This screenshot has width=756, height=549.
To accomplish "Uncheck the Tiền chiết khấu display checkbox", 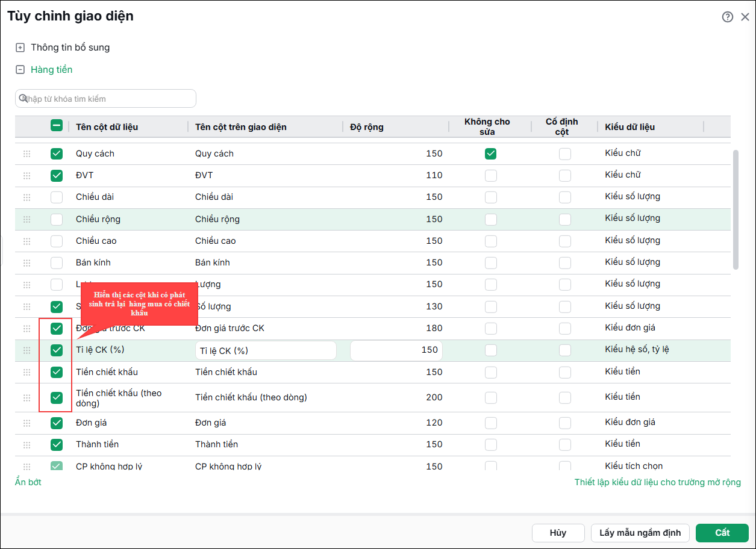I will pos(57,372).
